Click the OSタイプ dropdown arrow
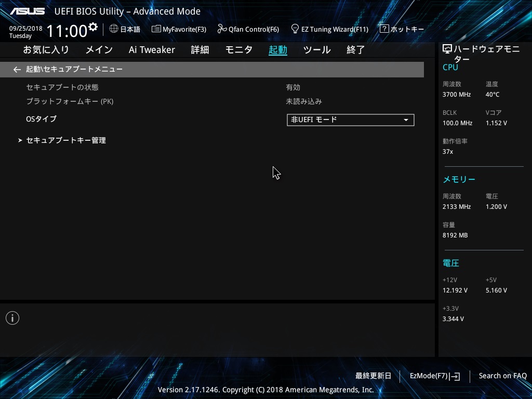Viewport: 532px width, 399px height. tap(406, 120)
